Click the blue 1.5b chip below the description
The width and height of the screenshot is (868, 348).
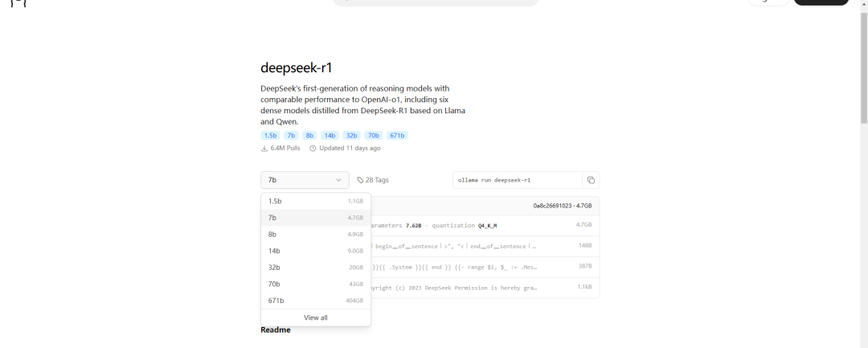pyautogui.click(x=270, y=136)
